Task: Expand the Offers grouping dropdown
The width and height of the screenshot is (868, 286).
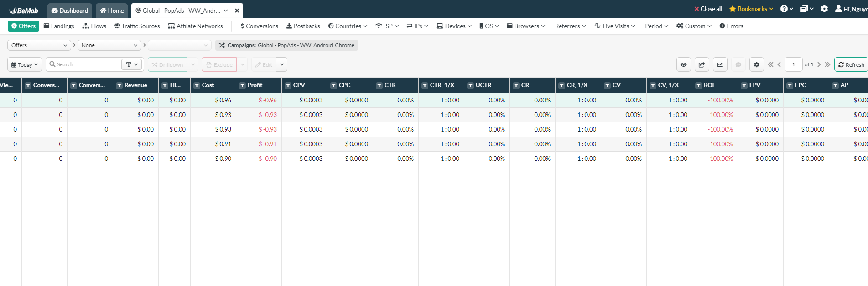Action: [39, 45]
